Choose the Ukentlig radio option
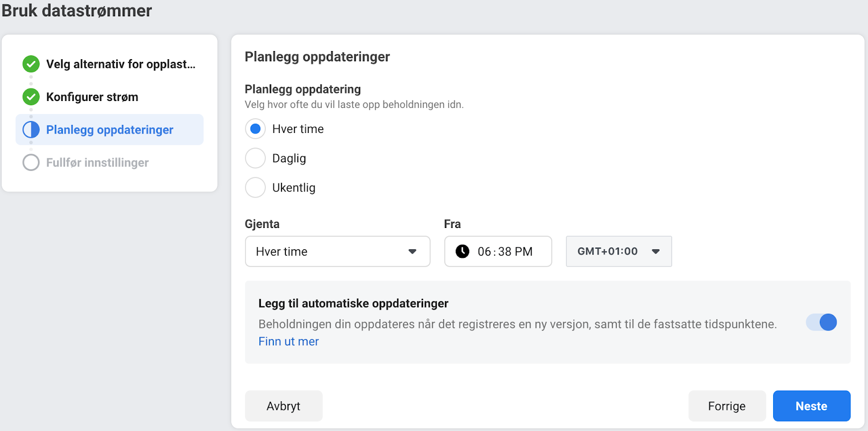 (x=256, y=188)
